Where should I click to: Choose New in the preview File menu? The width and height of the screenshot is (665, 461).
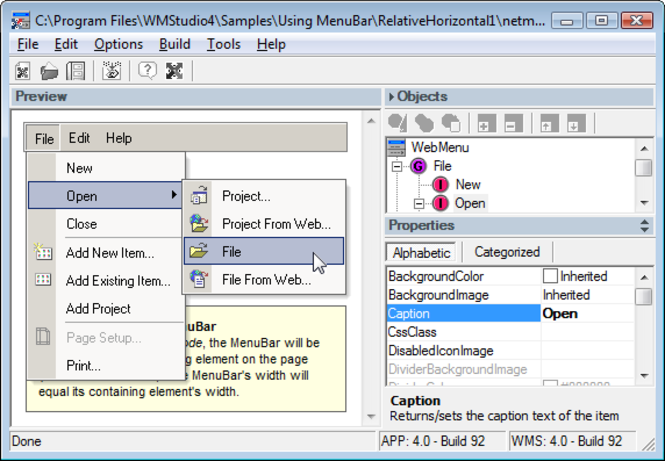[x=106, y=168]
